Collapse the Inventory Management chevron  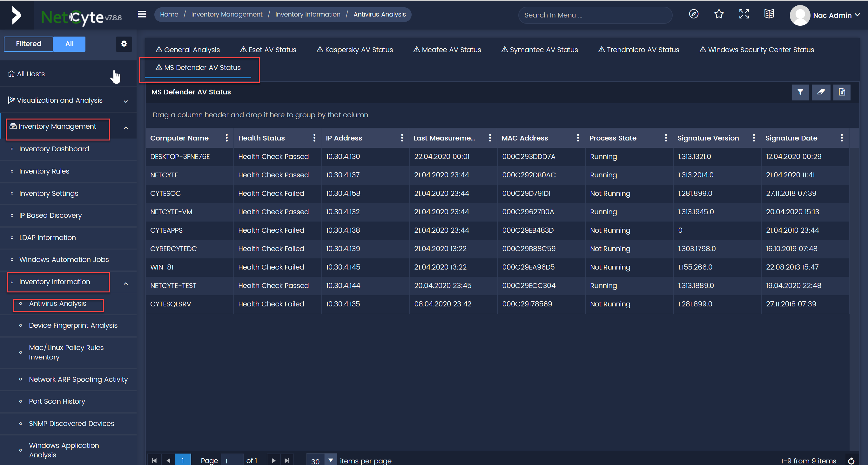click(126, 128)
